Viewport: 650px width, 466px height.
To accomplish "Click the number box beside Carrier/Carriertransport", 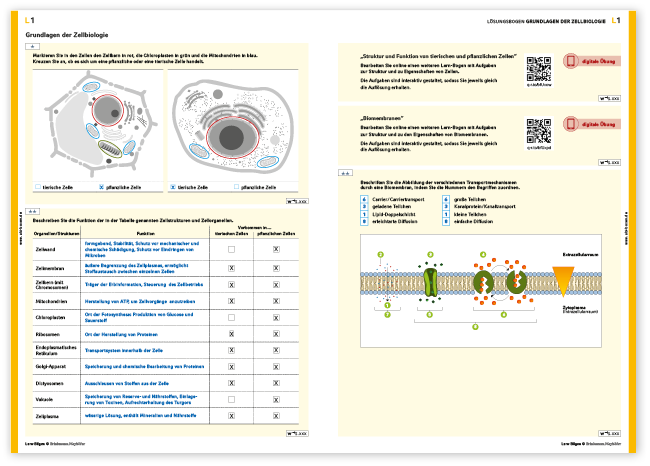I will (x=364, y=199).
